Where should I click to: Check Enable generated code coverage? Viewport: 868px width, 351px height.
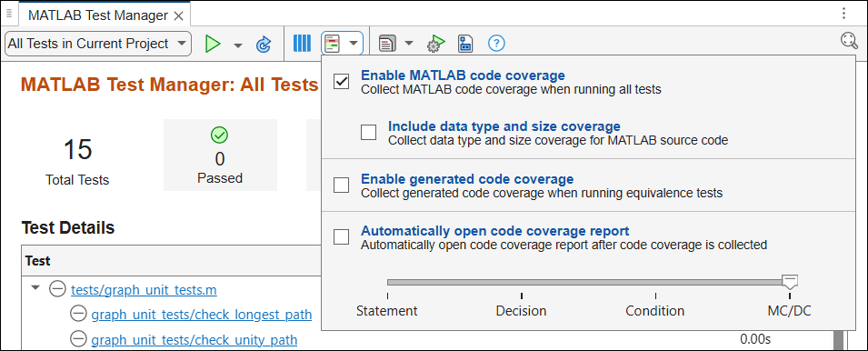tap(342, 185)
